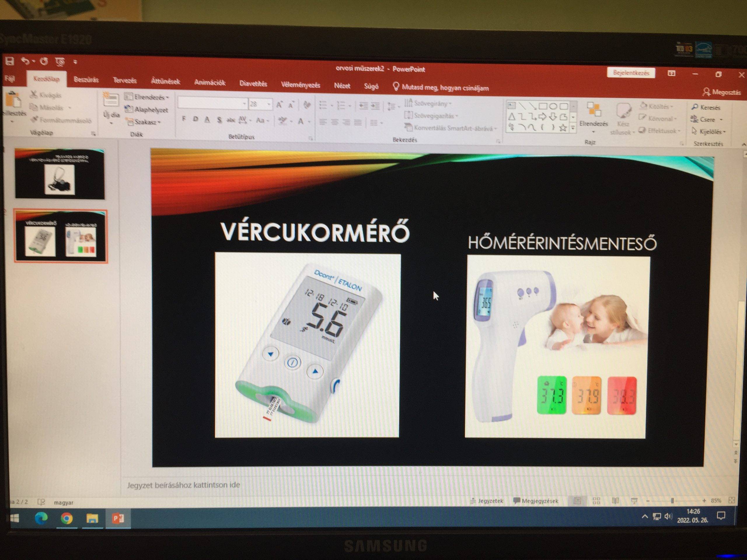
Task: Justify text in Bekezdés group
Action: point(358,123)
